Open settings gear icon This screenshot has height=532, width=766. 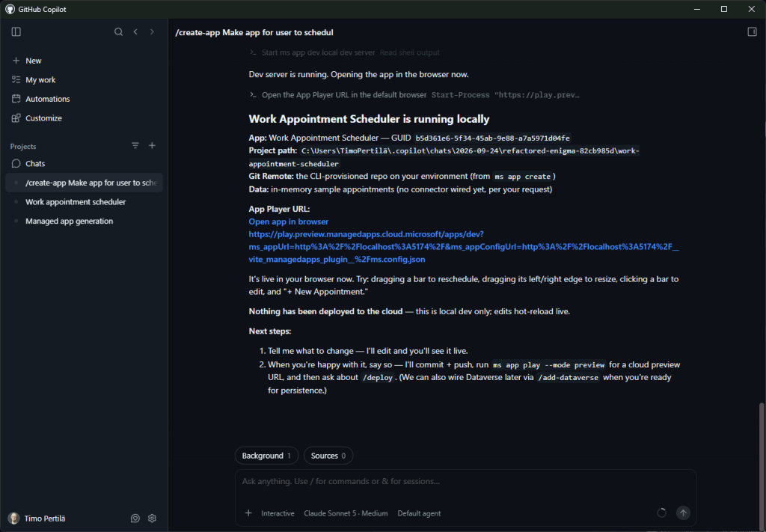point(152,519)
